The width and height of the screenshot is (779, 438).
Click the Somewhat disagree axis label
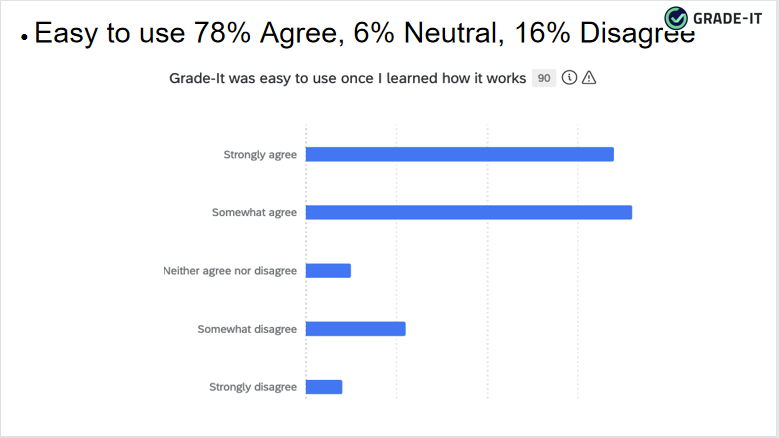(x=247, y=329)
